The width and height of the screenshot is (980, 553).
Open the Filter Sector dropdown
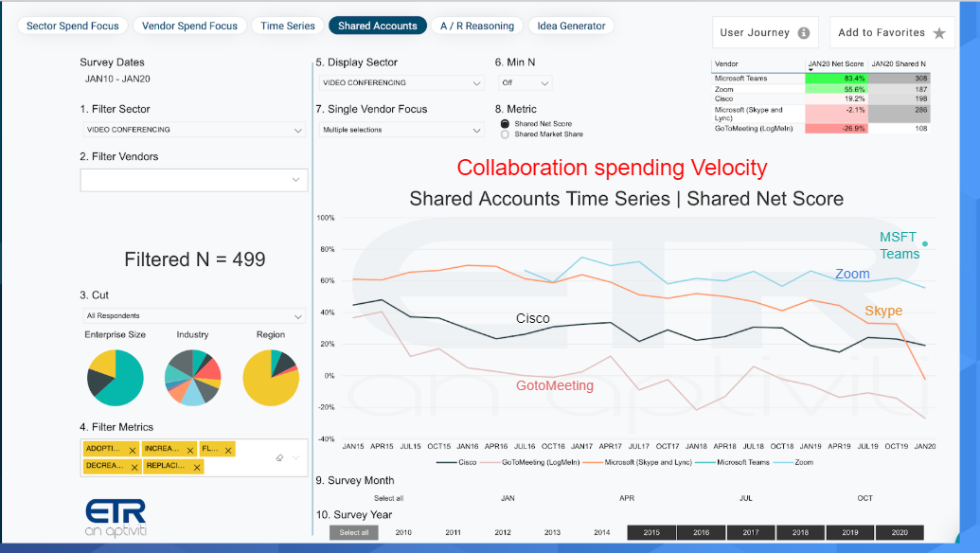tap(194, 130)
